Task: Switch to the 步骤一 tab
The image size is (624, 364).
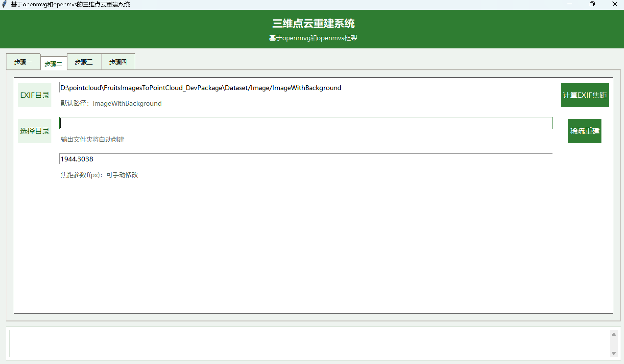Action: [x=23, y=62]
